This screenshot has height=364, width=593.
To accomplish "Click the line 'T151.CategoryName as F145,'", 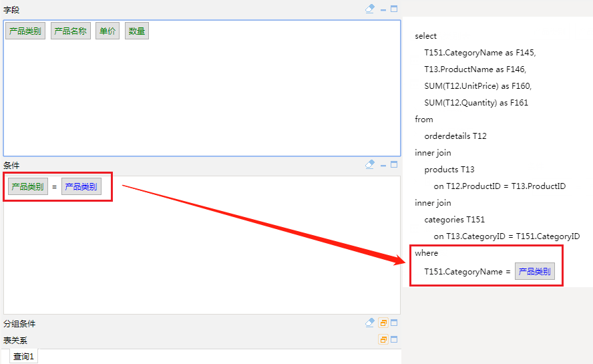I will pyautogui.click(x=480, y=53).
